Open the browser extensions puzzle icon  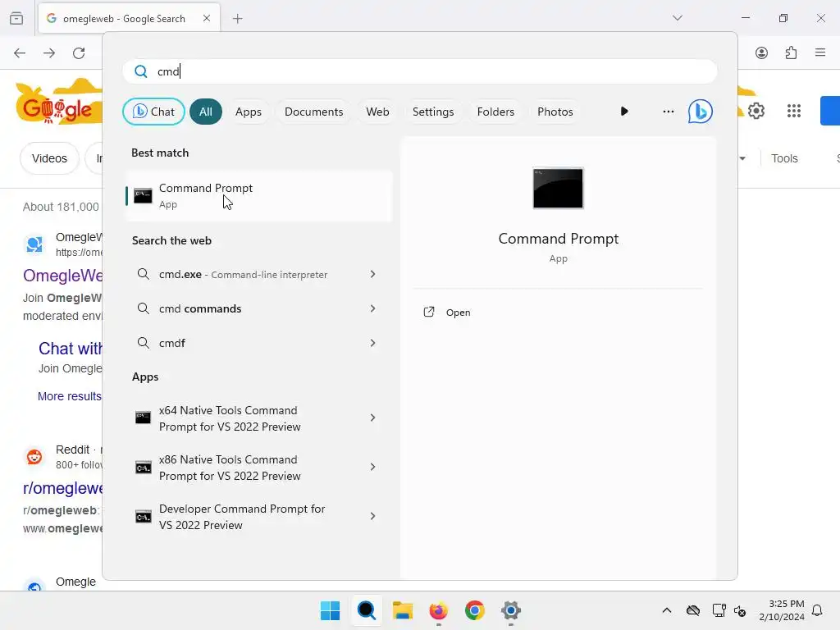tap(792, 53)
